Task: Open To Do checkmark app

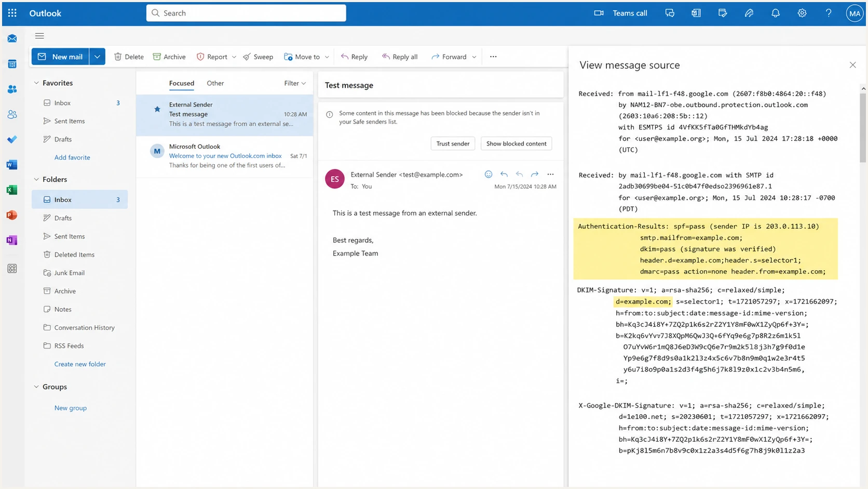Action: [12, 139]
